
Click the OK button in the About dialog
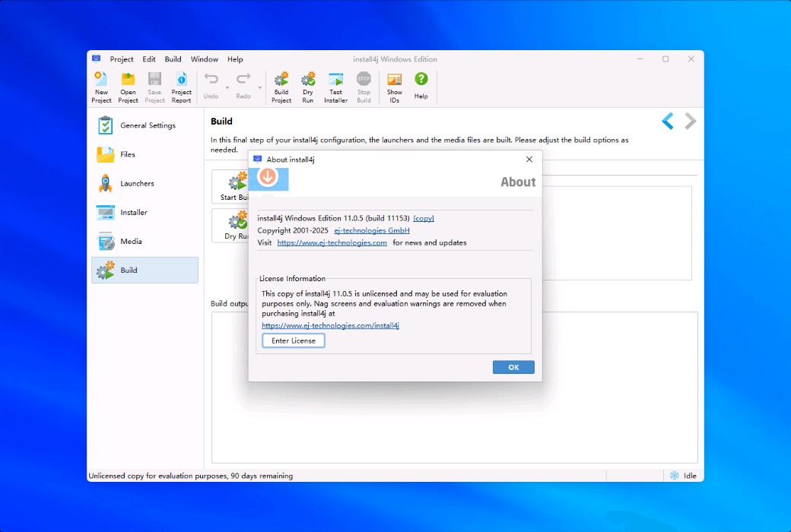(x=513, y=367)
